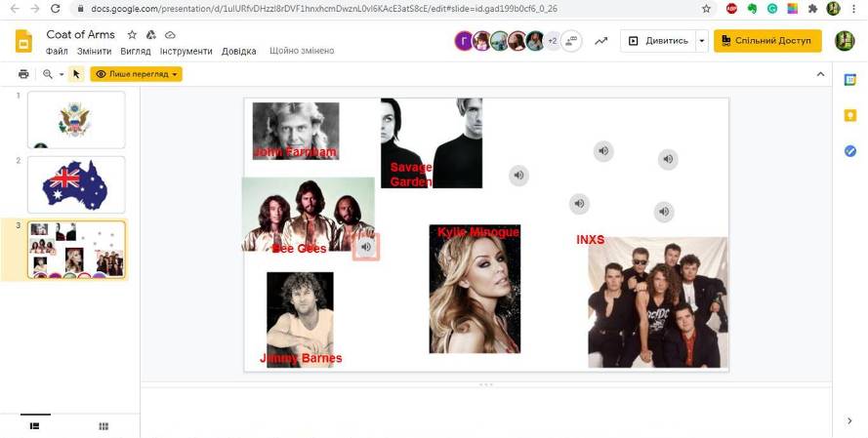Select slide 1 thumbnail with coat of arms

pyautogui.click(x=76, y=119)
